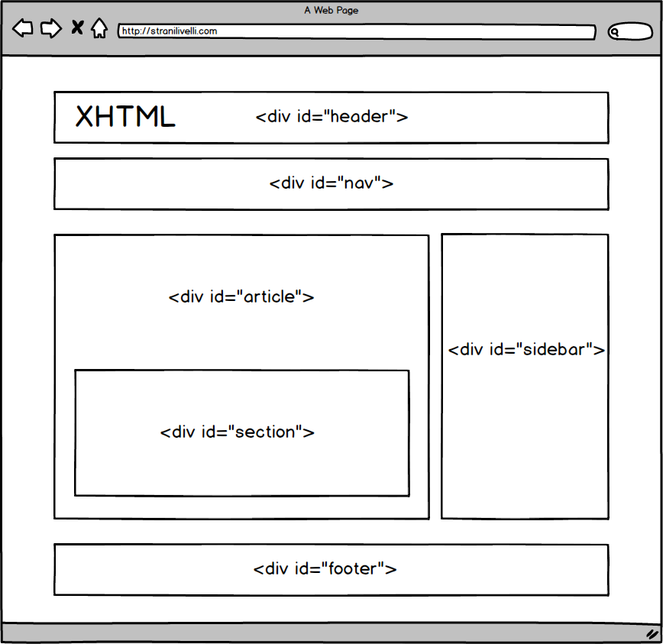Click the sidebar div region
663x644 pixels.
click(525, 350)
